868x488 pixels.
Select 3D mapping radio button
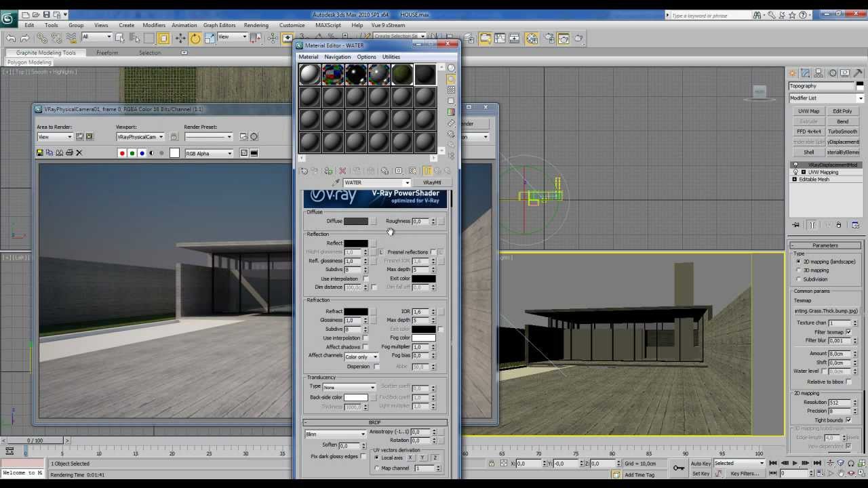pos(799,270)
